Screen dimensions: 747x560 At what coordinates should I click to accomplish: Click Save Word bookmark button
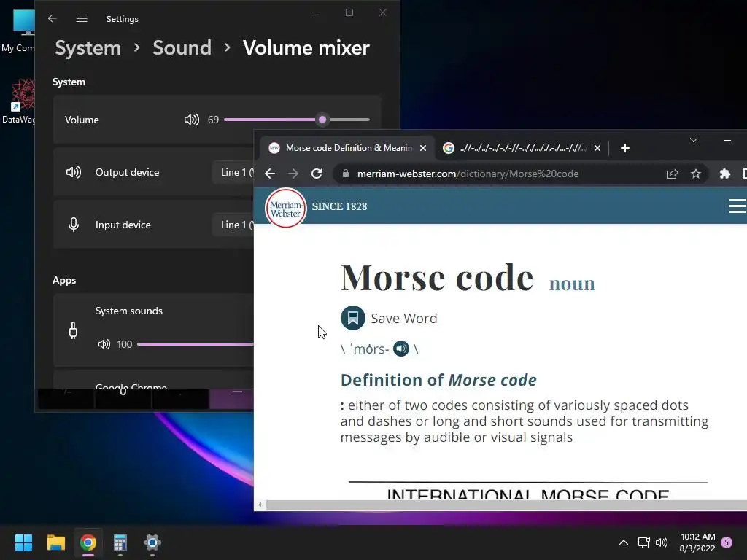[x=353, y=318]
